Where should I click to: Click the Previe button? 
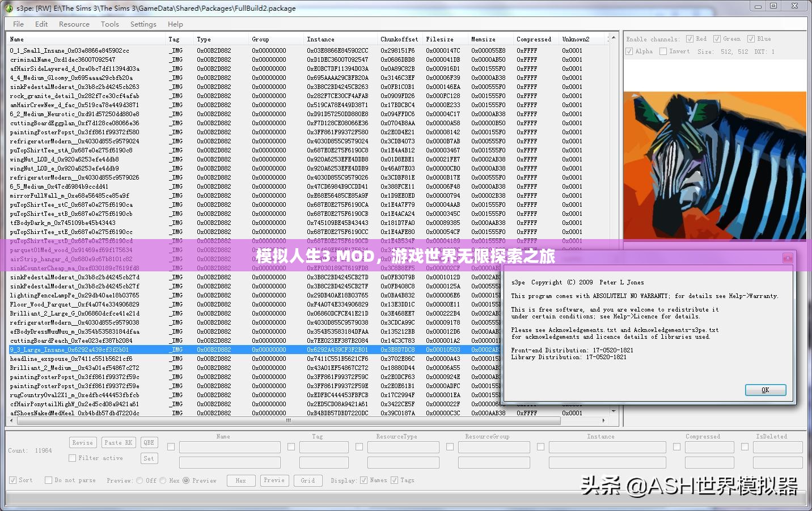pos(274,480)
